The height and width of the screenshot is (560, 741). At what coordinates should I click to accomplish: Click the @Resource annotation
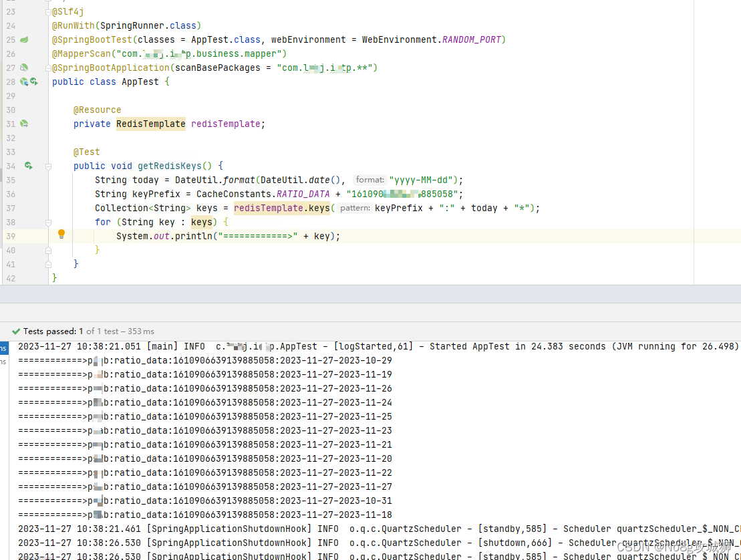(98, 110)
